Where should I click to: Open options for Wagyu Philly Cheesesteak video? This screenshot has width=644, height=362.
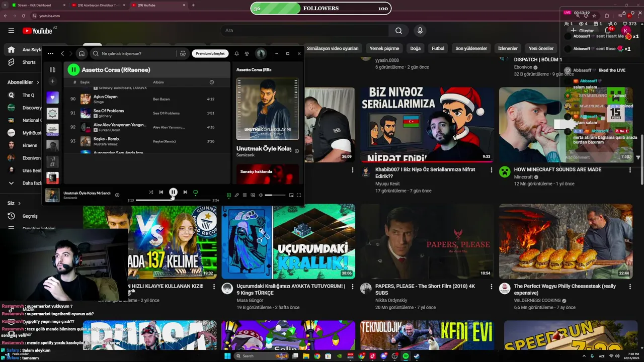(630, 287)
